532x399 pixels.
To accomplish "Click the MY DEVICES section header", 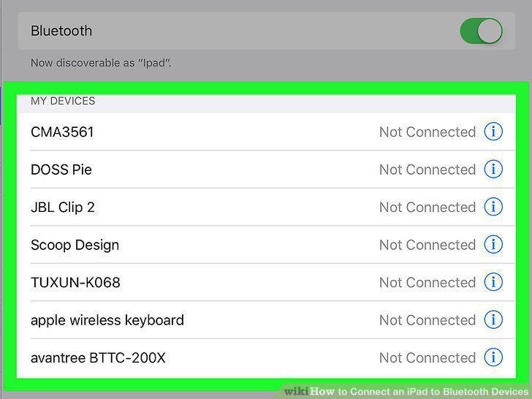I will pyautogui.click(x=63, y=101).
